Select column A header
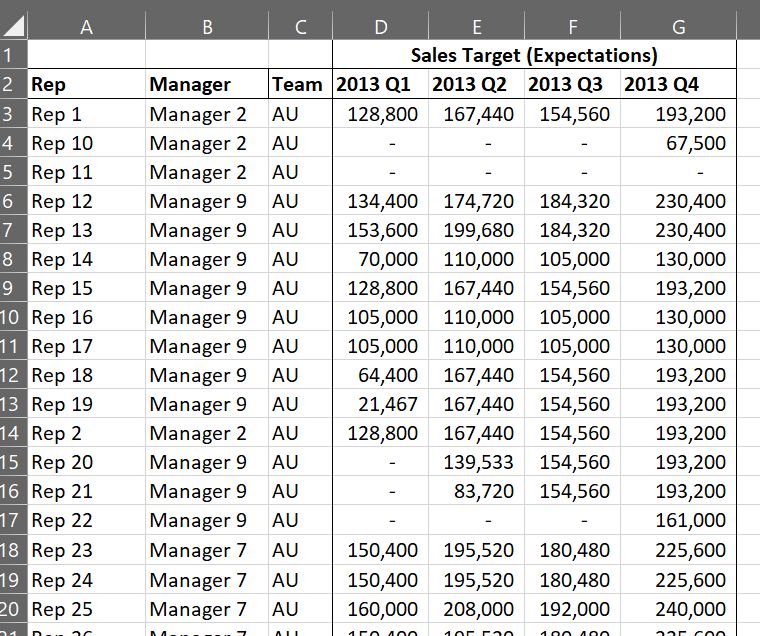Screen dimensions: 760x636 point(86,26)
